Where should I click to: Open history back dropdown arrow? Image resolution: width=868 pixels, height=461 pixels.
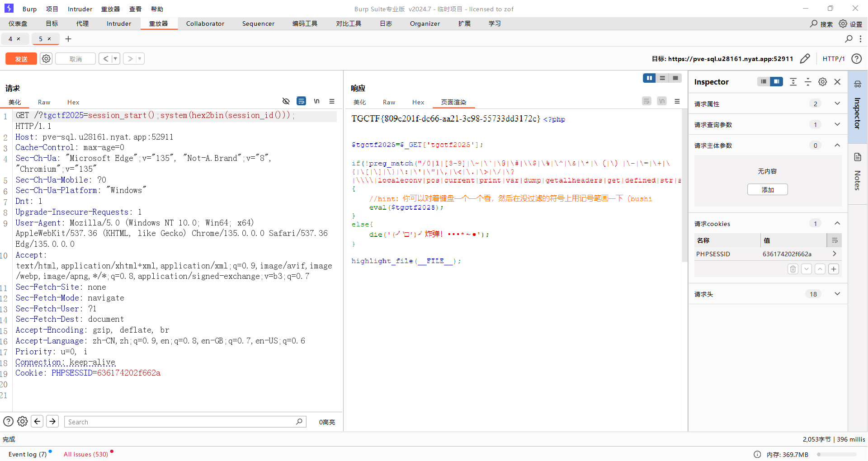[x=115, y=59]
